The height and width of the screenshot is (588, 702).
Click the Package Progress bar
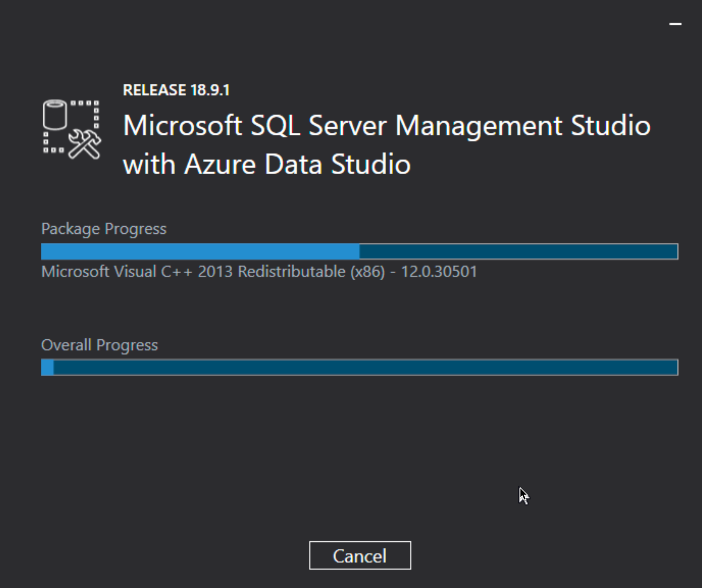[x=360, y=251]
